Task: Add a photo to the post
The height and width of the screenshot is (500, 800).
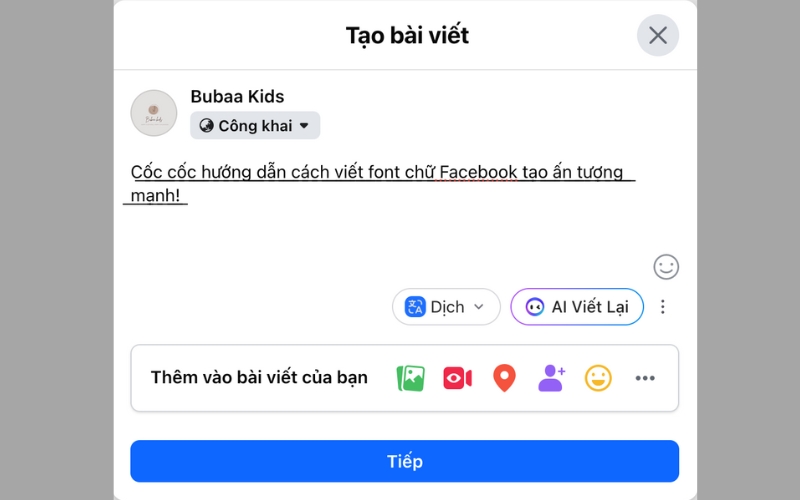Action: (410, 378)
